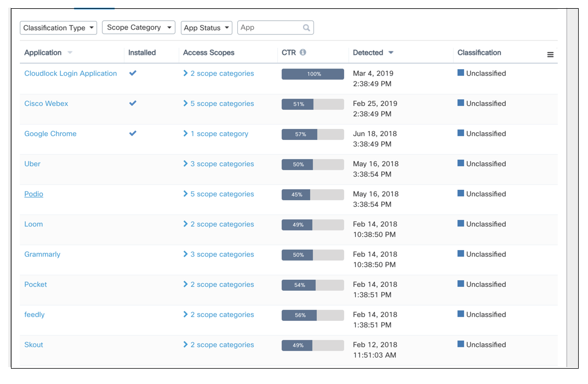The height and width of the screenshot is (384, 588).
Task: Expand feedly's 2 scope categories
Action: pyautogui.click(x=218, y=314)
